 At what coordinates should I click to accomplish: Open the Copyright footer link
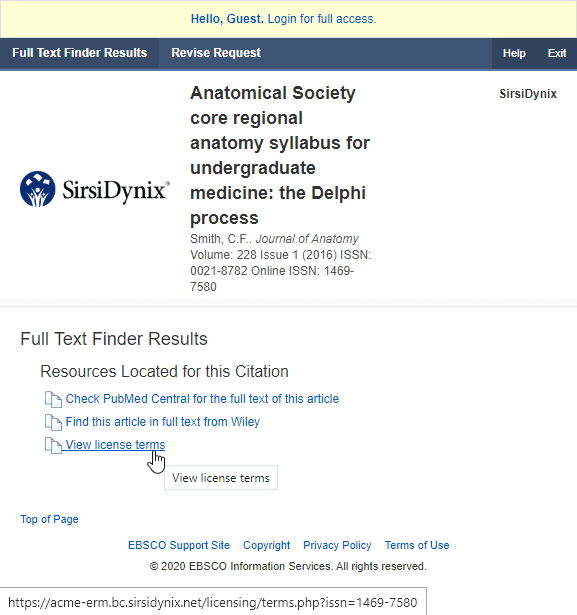coord(266,545)
